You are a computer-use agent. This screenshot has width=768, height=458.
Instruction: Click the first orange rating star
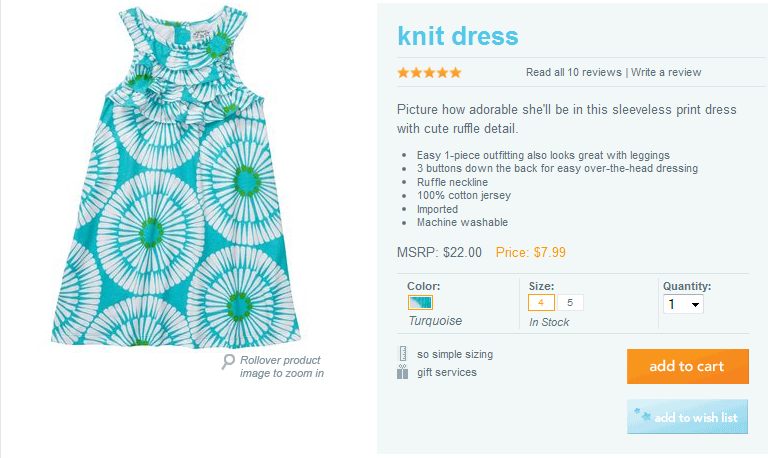[x=403, y=72]
